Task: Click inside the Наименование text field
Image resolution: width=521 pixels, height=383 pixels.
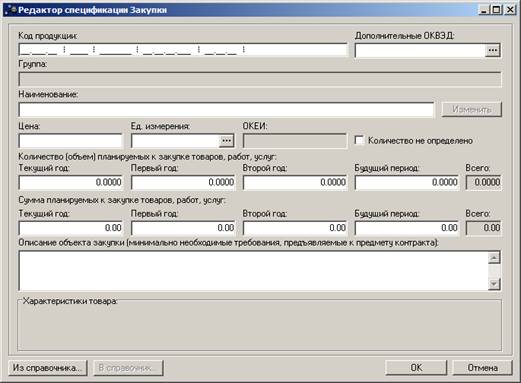Action: [226, 110]
